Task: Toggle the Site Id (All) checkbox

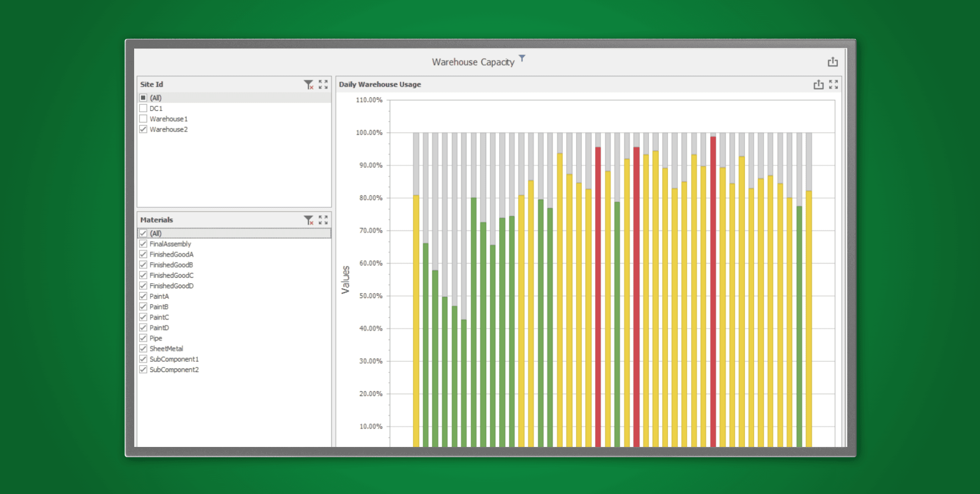Action: pos(143,98)
